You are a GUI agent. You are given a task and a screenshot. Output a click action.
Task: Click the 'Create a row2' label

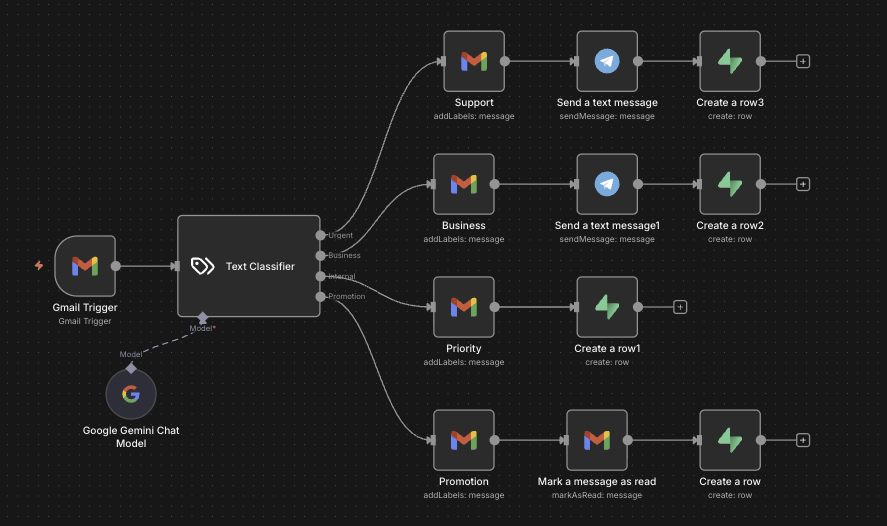click(x=730, y=226)
